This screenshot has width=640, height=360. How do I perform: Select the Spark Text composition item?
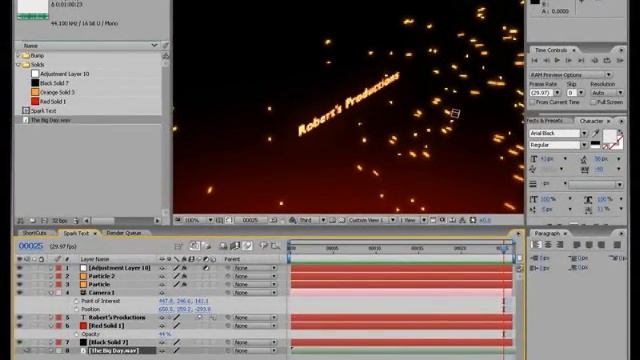point(43,111)
